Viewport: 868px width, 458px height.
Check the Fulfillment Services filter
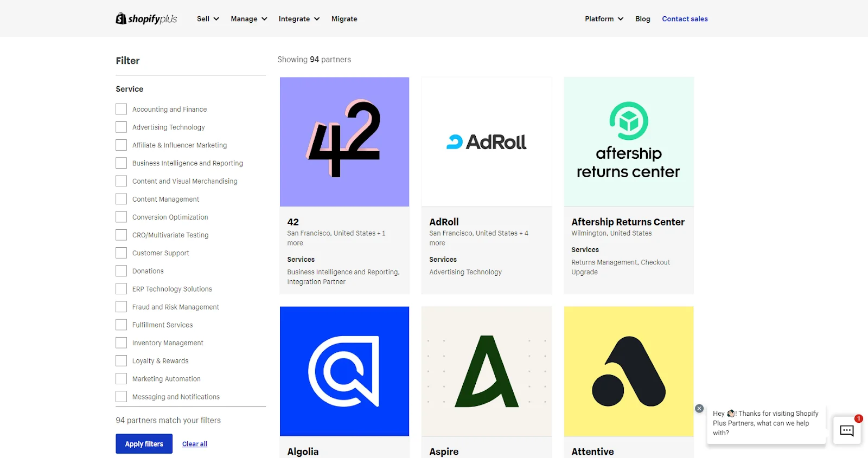pyautogui.click(x=121, y=325)
